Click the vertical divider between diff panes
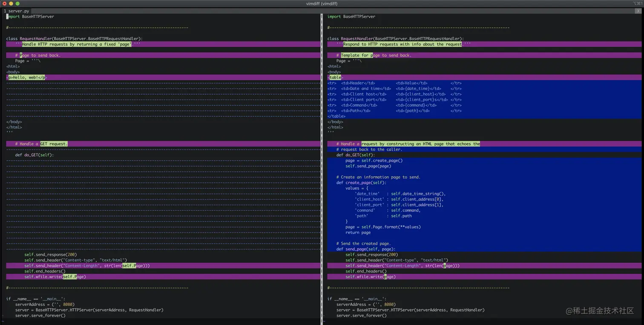Viewport: 644px width, 325px height. pyautogui.click(x=322, y=171)
